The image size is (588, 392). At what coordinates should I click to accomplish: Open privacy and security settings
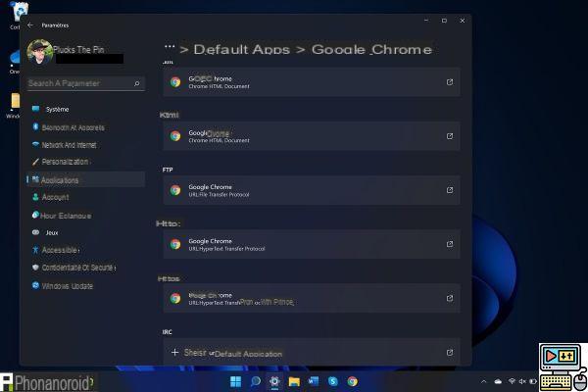pyautogui.click(x=86, y=268)
